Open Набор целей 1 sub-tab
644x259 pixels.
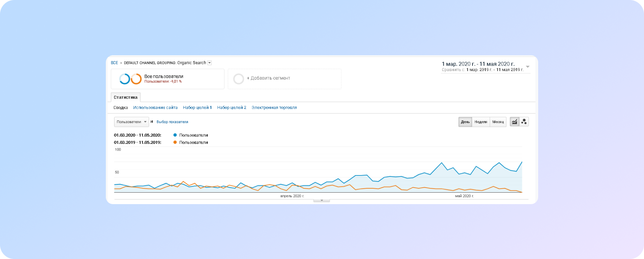point(197,108)
